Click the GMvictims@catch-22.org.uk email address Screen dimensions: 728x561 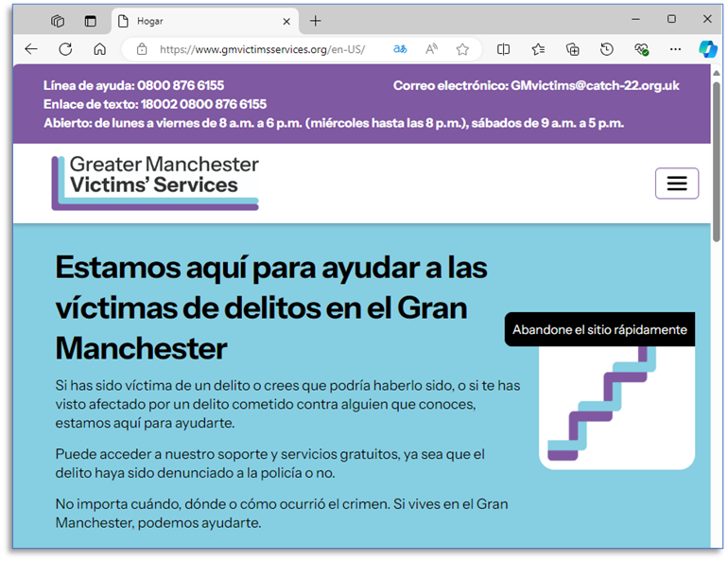(x=595, y=85)
